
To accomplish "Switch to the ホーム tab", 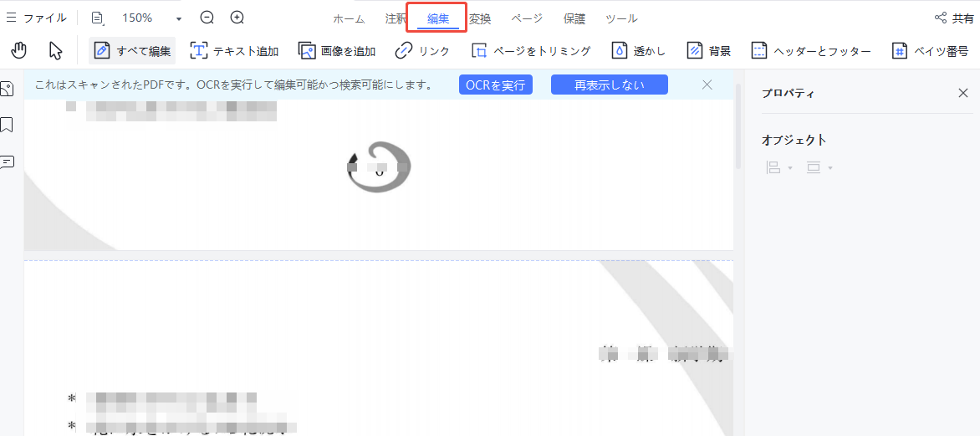I will pyautogui.click(x=349, y=18).
